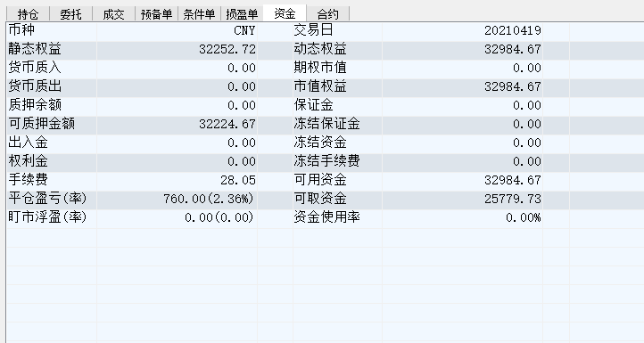Select the 盯市浮盈(率) value cell
644x343 pixels.
[x=177, y=217]
